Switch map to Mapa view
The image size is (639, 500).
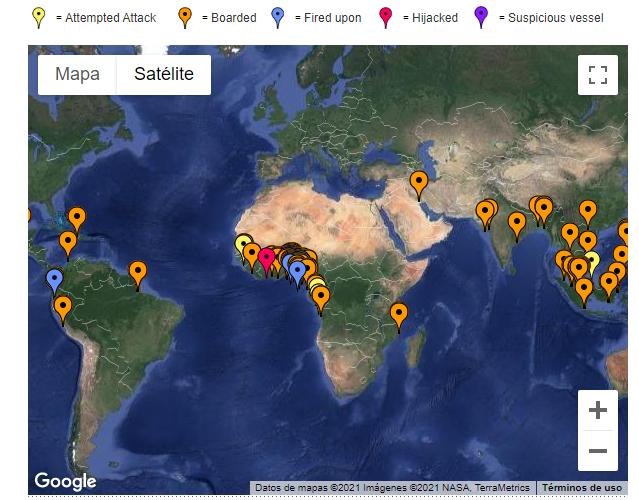(x=77, y=75)
